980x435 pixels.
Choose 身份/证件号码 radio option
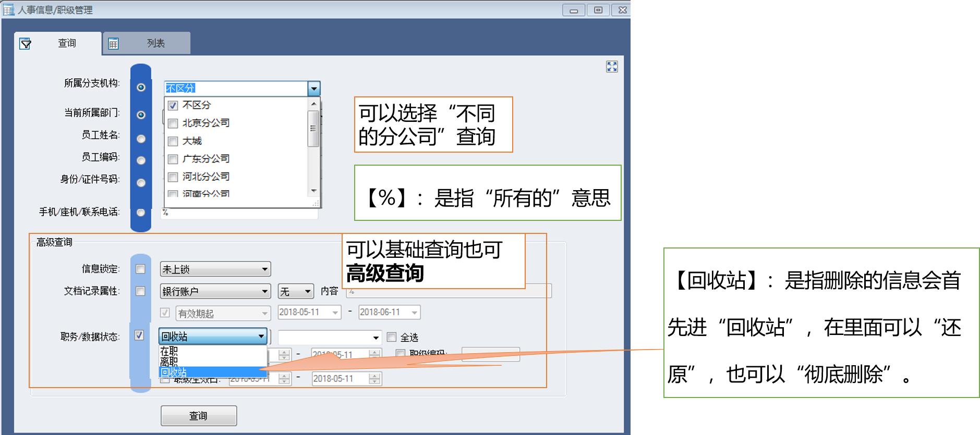141,183
